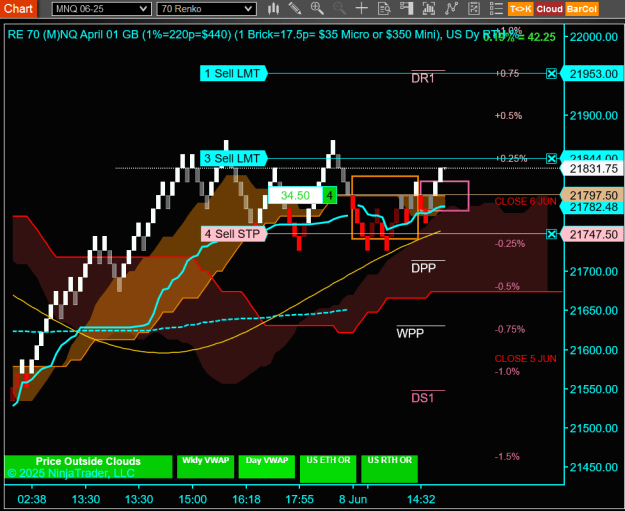
Task: Click the DPP pivot label
Action: tap(423, 268)
